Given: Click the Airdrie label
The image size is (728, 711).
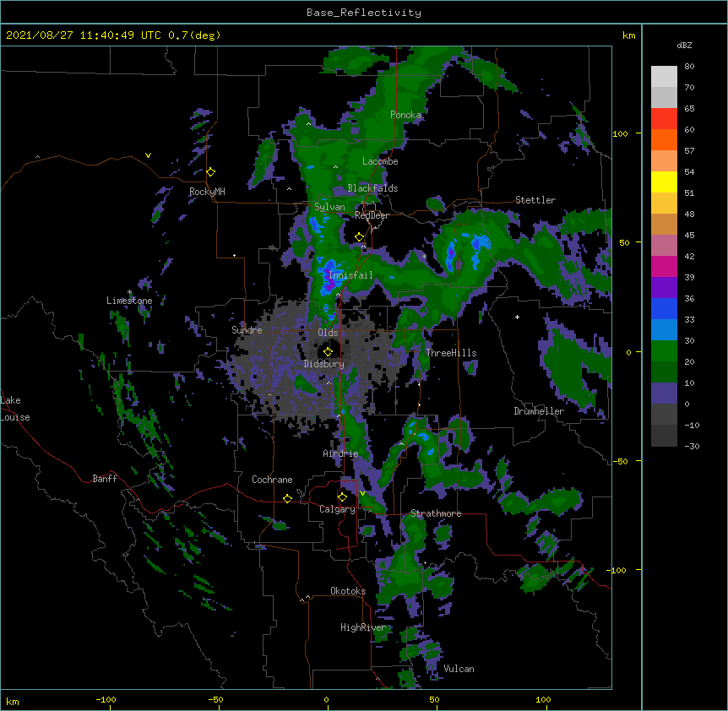Looking at the screenshot, I should click(341, 453).
